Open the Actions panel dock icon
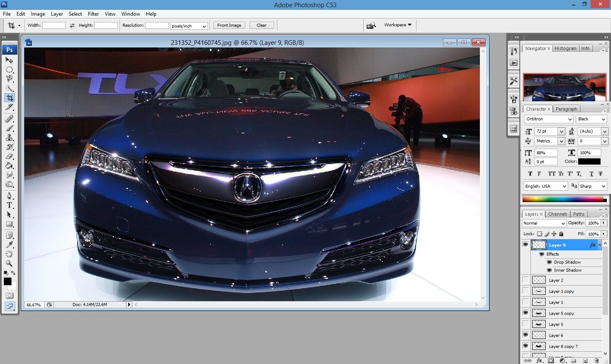 point(513,63)
